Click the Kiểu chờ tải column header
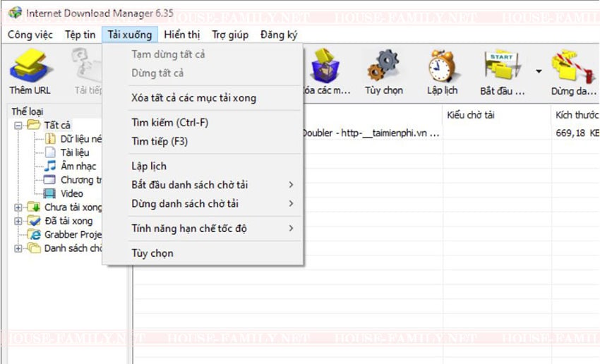The image size is (600, 364). (497, 115)
